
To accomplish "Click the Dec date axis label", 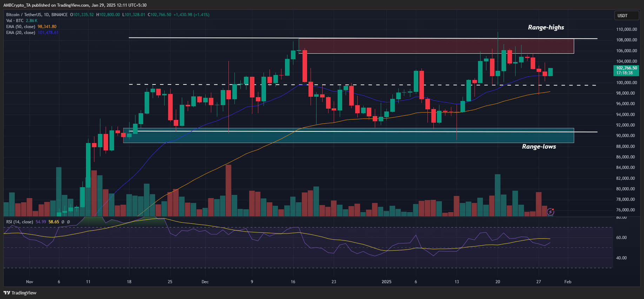I will point(205,282).
